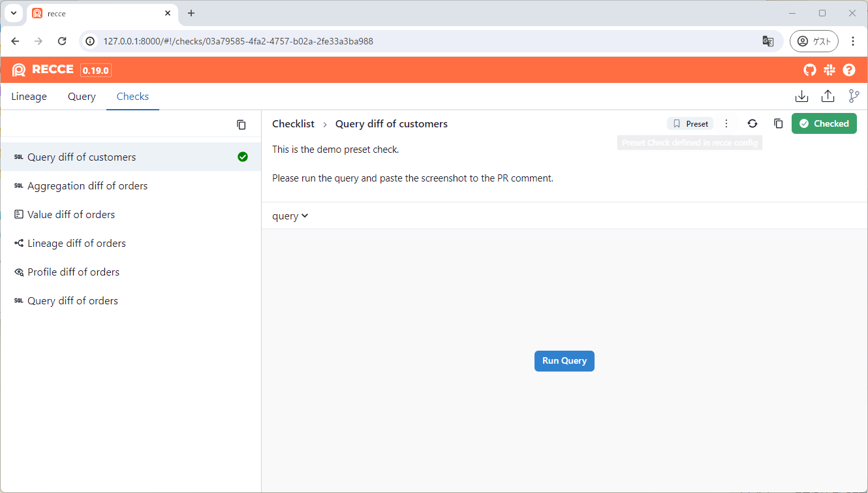This screenshot has height=493, width=868.
Task: Click the download export icon
Action: point(802,97)
